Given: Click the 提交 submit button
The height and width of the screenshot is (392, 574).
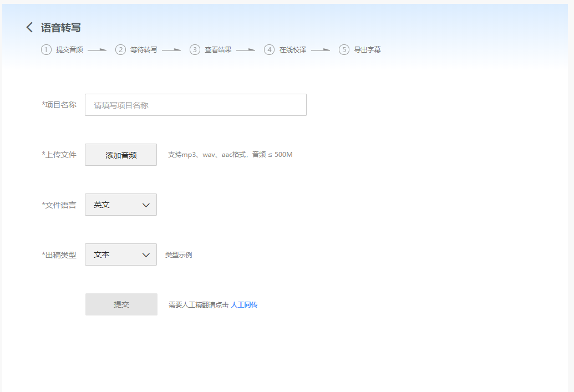Looking at the screenshot, I should (121, 304).
